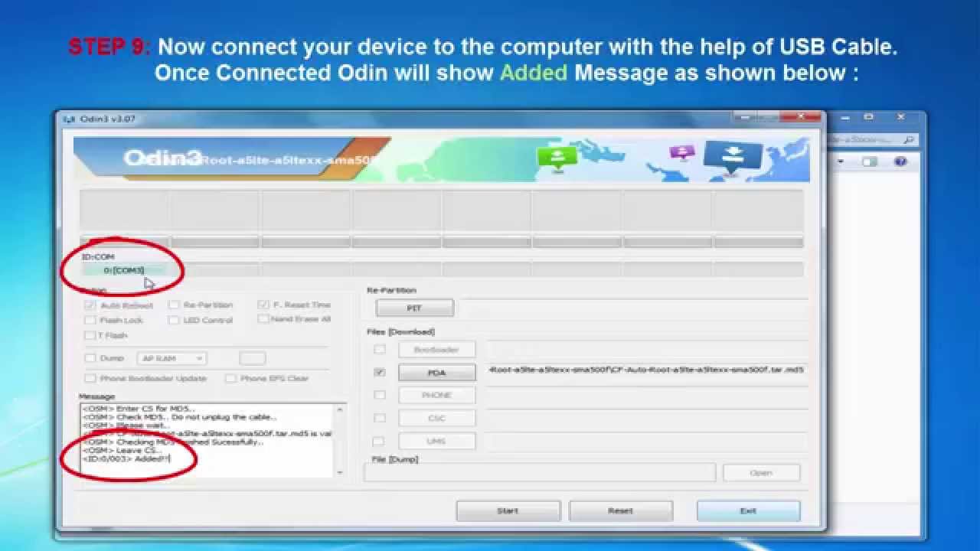Open the view options dropdown in background window
The image size is (980, 551).
[x=840, y=161]
